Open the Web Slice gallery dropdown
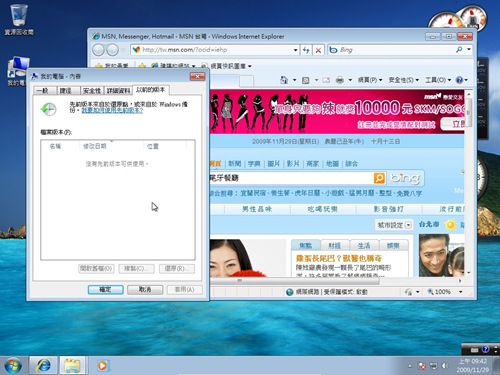 coord(250,66)
